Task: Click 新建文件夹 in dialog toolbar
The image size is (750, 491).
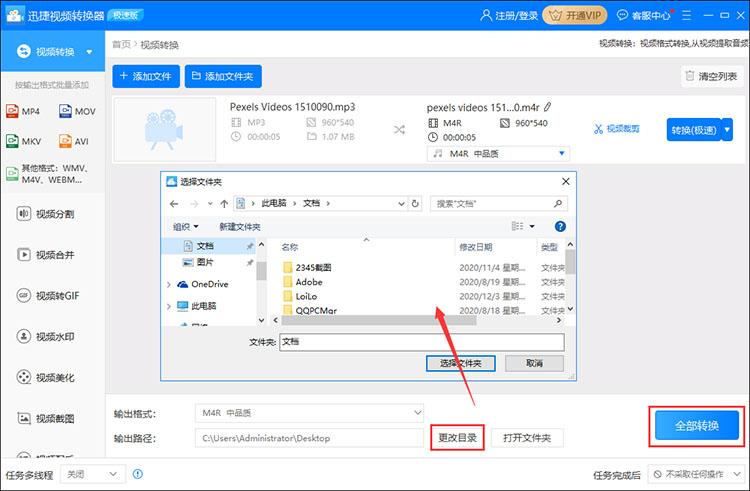Action: (x=240, y=227)
